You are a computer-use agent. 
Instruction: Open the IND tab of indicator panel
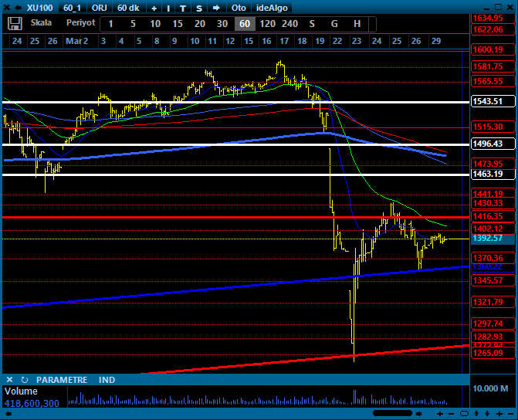(x=107, y=380)
